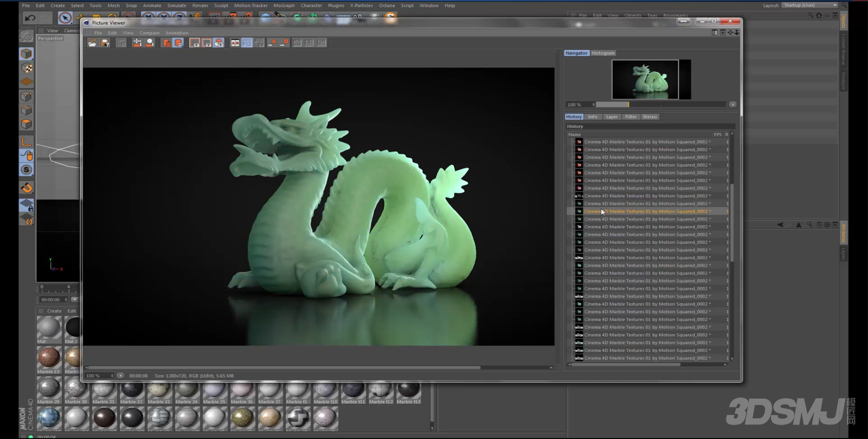The width and height of the screenshot is (868, 439).
Task: Select the Live Selection arrow tool
Action: click(x=65, y=18)
